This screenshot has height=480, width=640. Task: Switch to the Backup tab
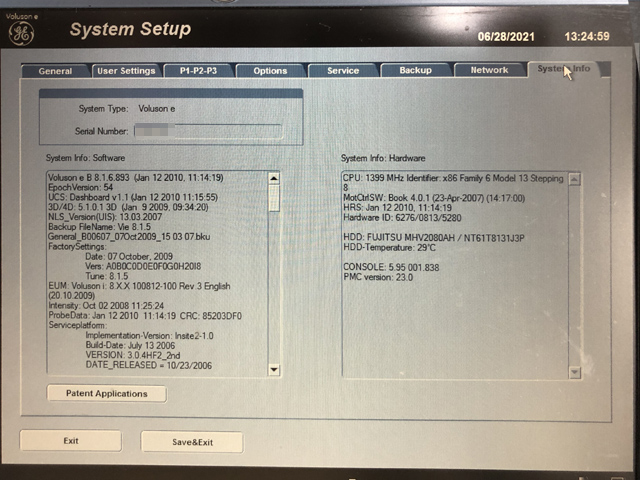pyautogui.click(x=416, y=70)
